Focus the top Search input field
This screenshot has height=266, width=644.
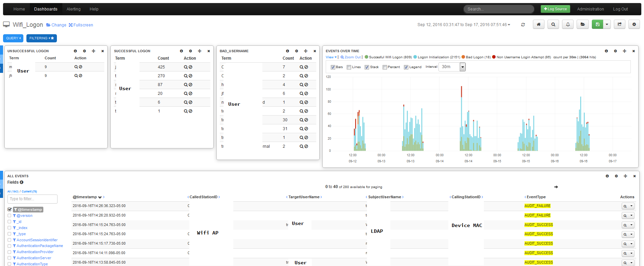point(498,9)
